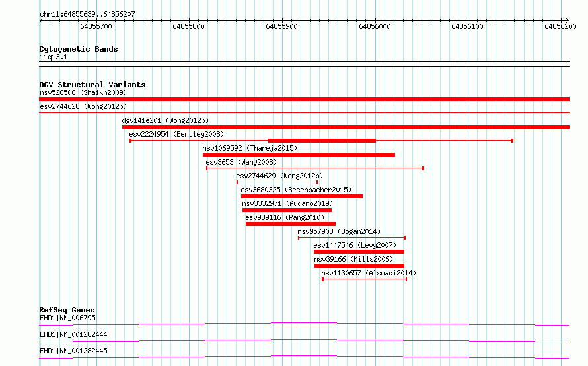Screen dimensions: 588x366
Task: Open esv2224954 (Bentley2008) variant label
Action: (x=176, y=134)
